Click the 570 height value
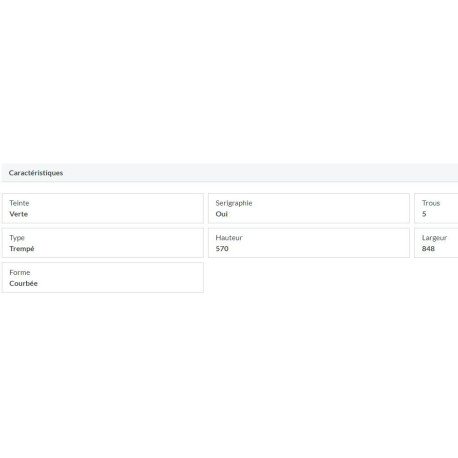This screenshot has height=458, width=458. [x=222, y=249]
